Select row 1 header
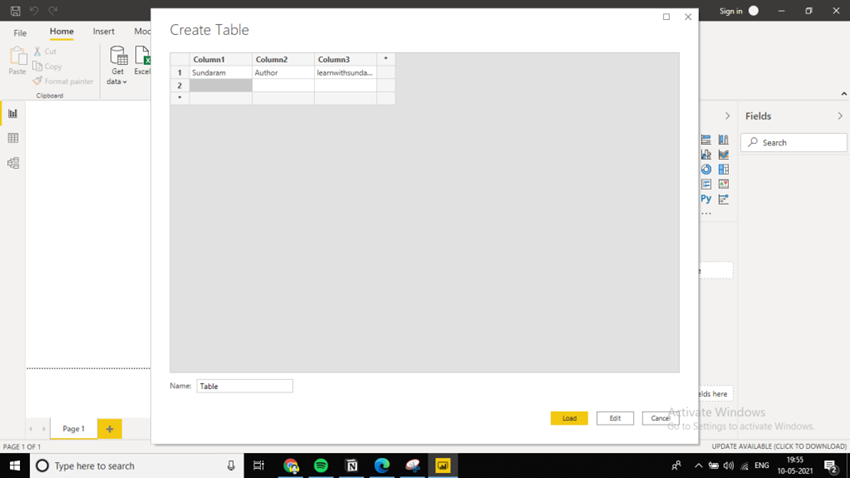The height and width of the screenshot is (478, 850). (x=179, y=73)
